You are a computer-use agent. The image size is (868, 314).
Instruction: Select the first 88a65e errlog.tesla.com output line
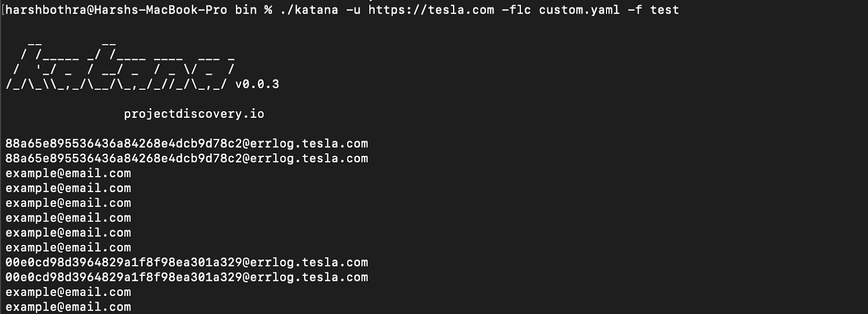(187, 144)
